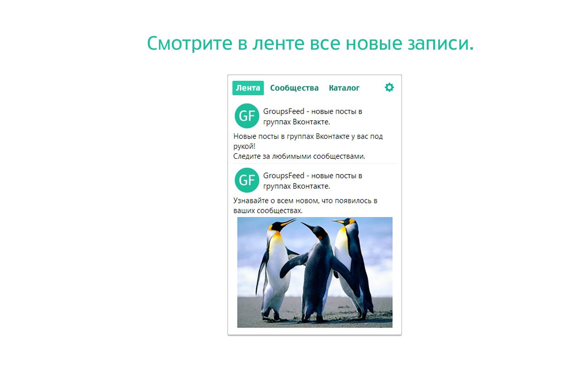Click the penguins photo attachment

(x=315, y=271)
